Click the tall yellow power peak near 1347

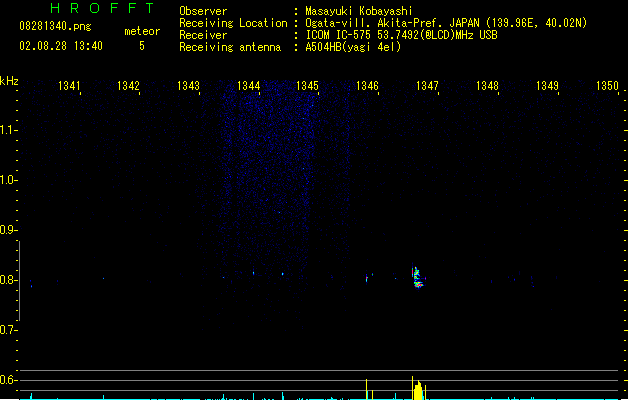tap(418, 389)
